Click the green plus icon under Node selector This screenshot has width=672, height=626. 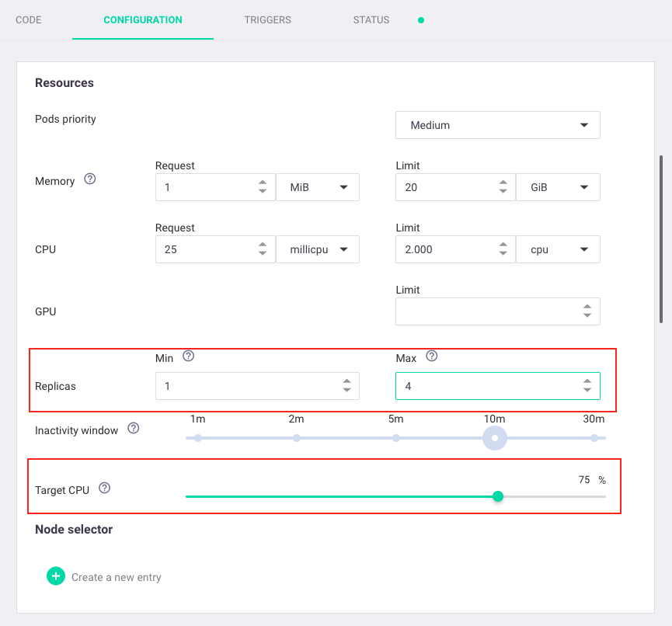pos(55,576)
